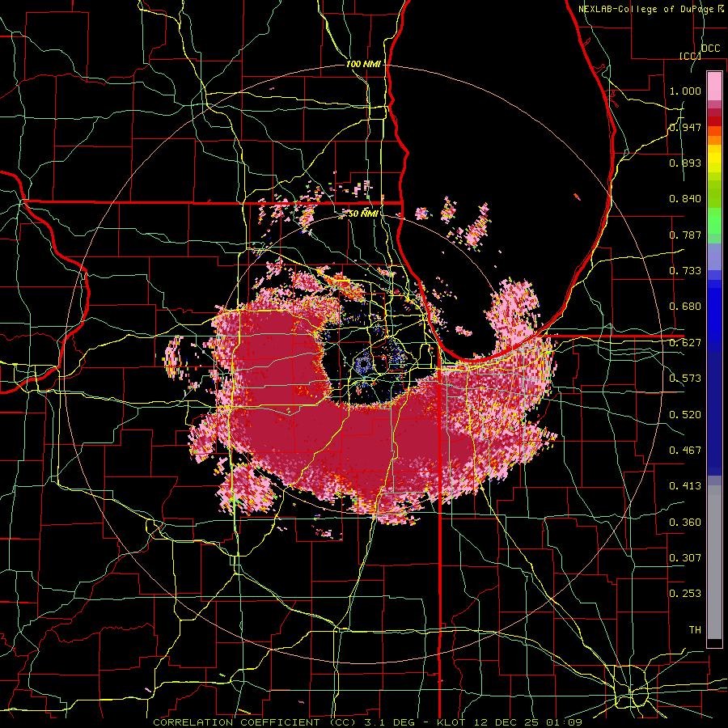The height and width of the screenshot is (728, 728).
Task: Select the 0.573 legend value
Action: click(685, 379)
